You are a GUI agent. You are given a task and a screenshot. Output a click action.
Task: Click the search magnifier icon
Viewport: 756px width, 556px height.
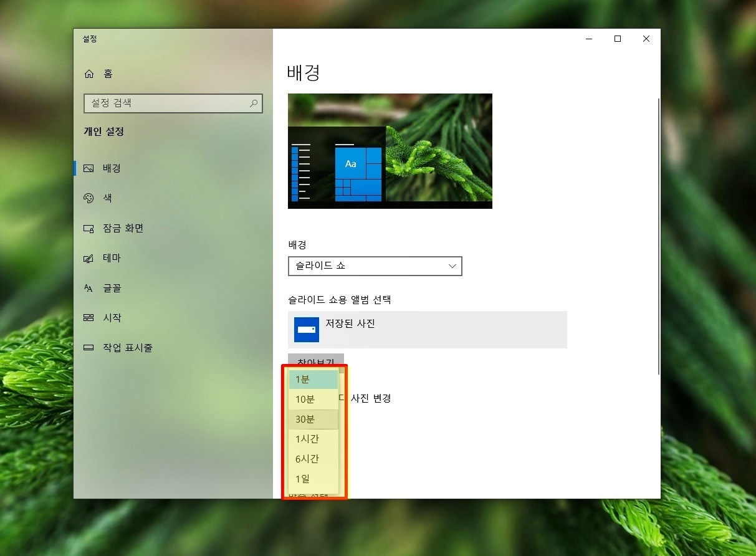[254, 103]
